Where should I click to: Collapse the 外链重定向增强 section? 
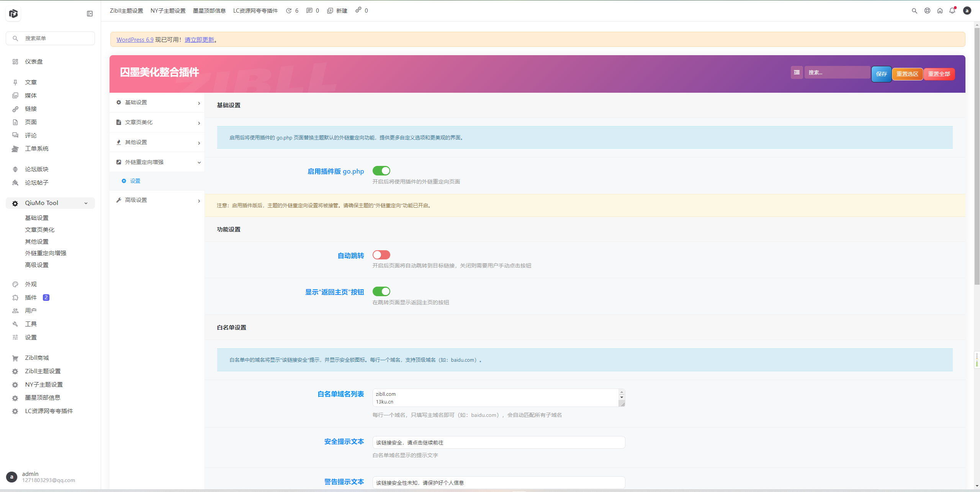157,162
